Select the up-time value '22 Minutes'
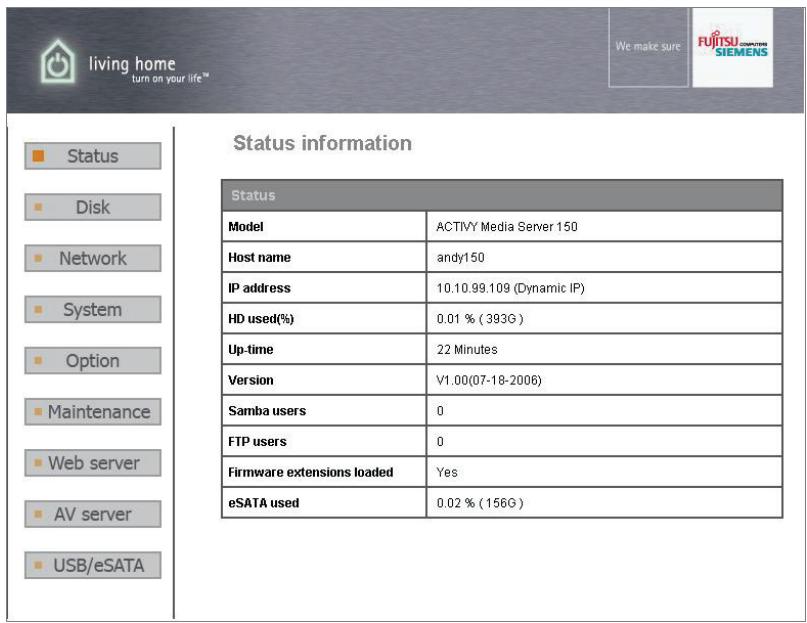The height and width of the screenshot is (623, 807). [467, 350]
